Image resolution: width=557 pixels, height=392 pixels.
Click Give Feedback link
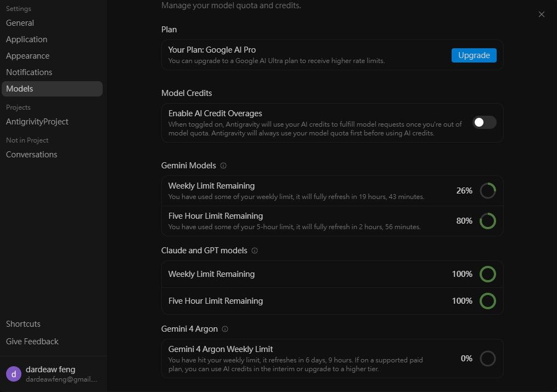point(32,341)
